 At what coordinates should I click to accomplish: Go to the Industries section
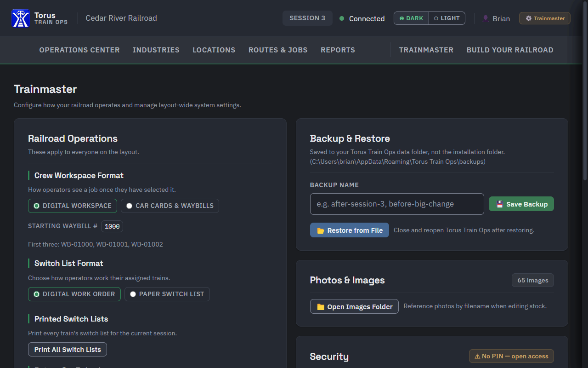click(156, 50)
